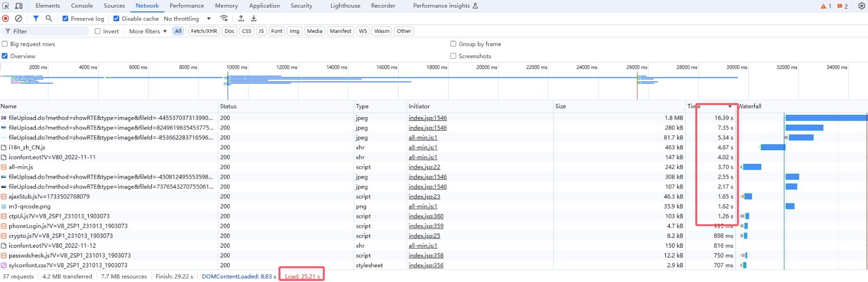Stop recording the network log
The width and height of the screenshot is (868, 282).
6,19
